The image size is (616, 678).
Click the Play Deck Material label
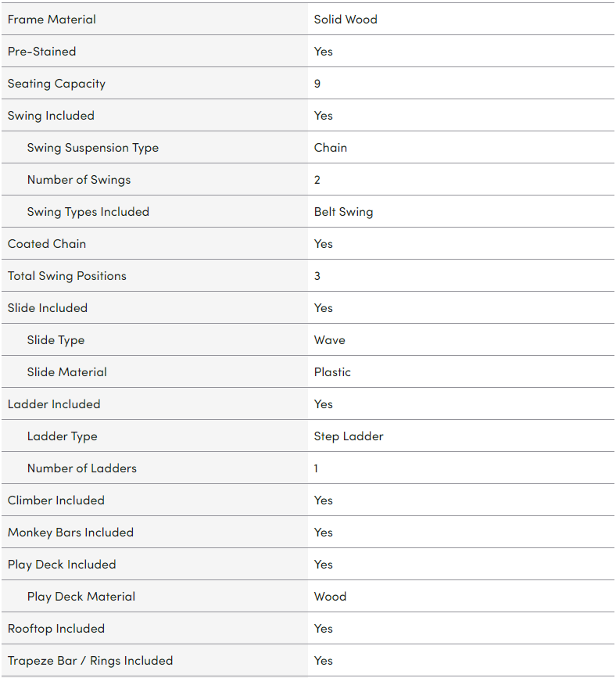(81, 597)
